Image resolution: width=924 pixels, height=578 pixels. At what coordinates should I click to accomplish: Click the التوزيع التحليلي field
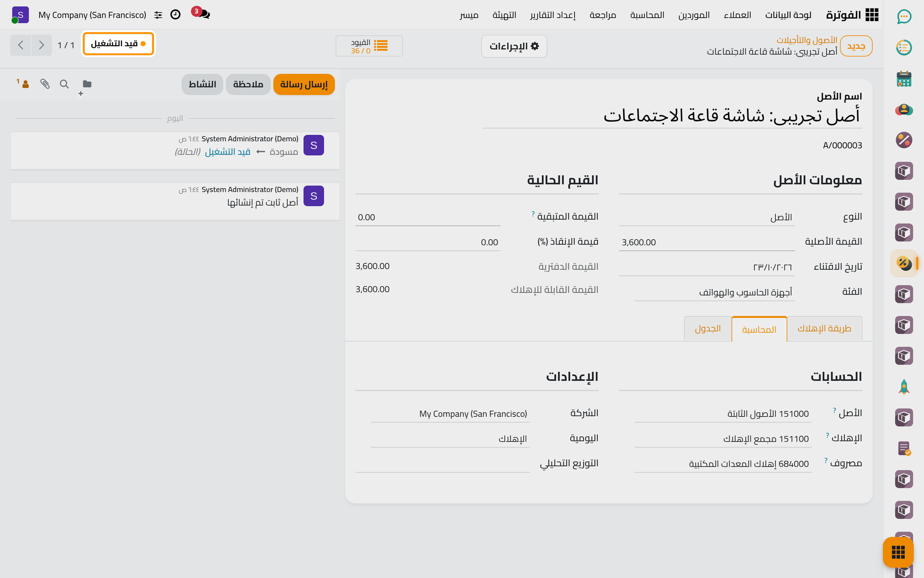(x=443, y=464)
